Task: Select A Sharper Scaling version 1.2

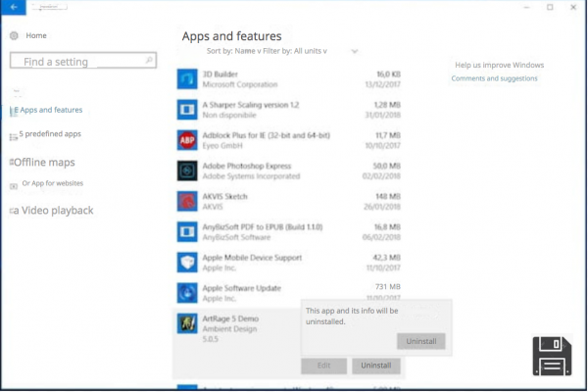Action: [251, 105]
